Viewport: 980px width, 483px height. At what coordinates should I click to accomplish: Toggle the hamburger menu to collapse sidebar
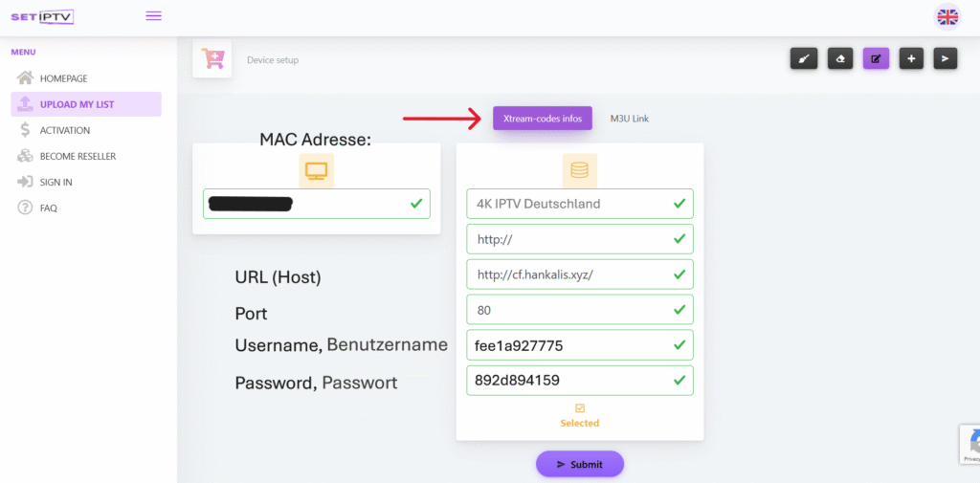[x=153, y=16]
